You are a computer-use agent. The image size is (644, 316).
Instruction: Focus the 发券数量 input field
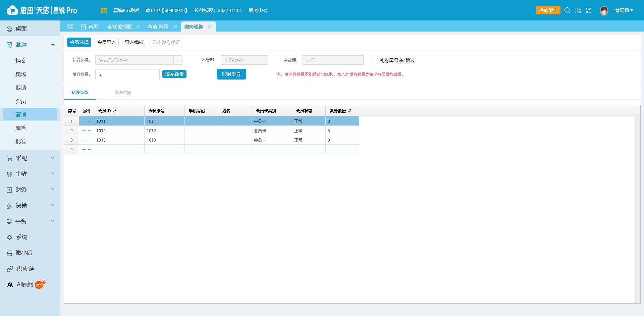click(x=127, y=74)
